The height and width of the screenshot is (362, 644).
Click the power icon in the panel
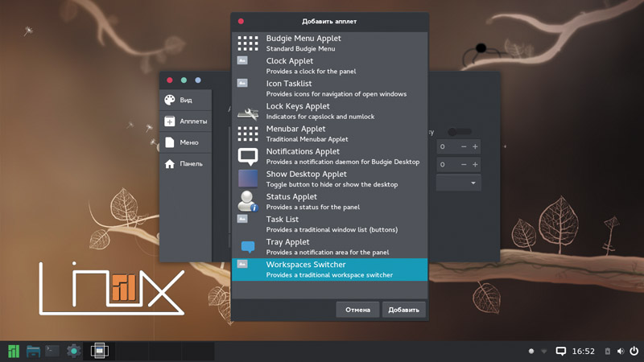pos(634,351)
